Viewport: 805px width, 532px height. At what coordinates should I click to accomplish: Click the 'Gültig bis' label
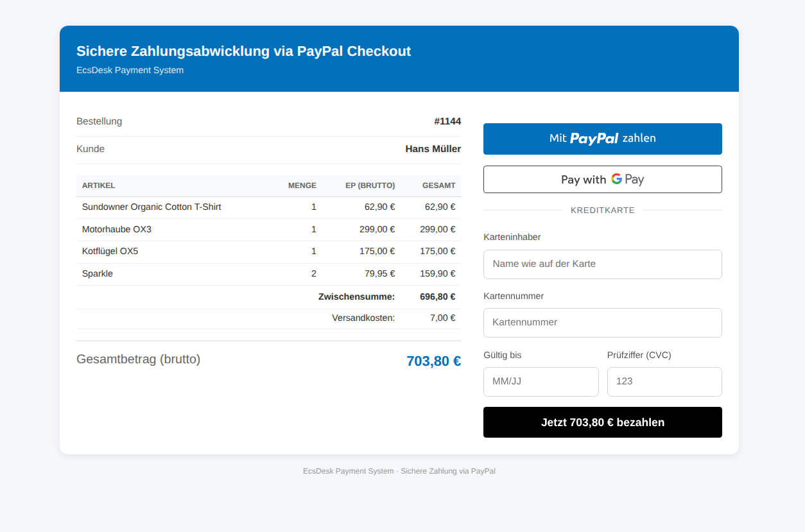click(503, 355)
